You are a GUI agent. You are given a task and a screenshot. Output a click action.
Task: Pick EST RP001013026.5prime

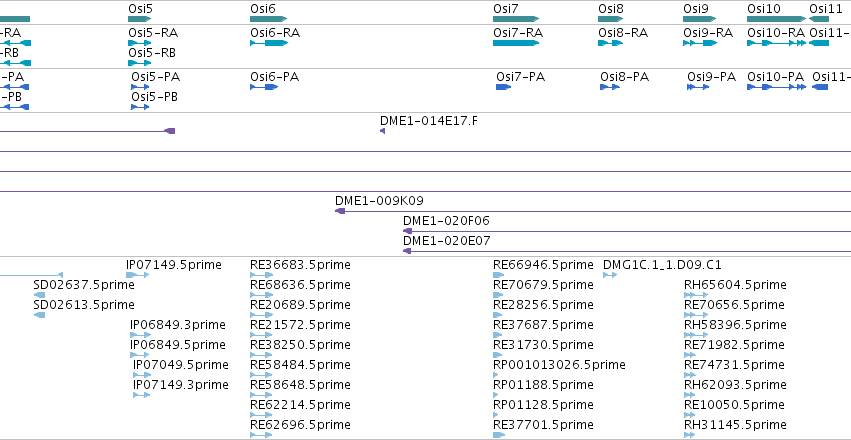[497, 375]
